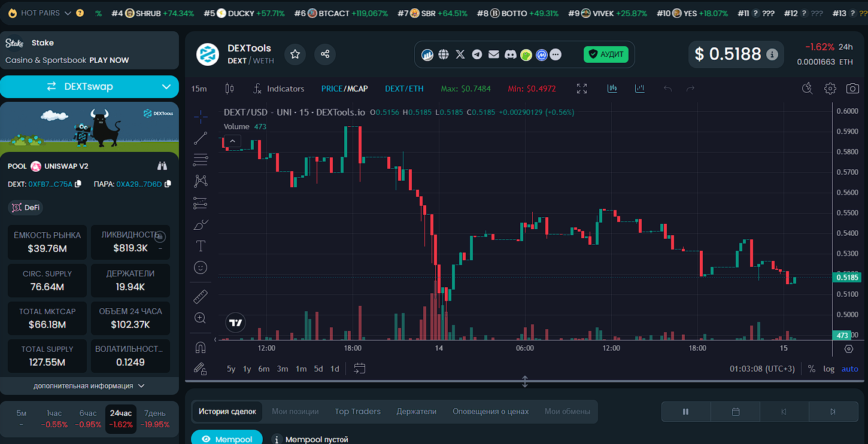This screenshot has height=444, width=868.
Task: Select the Text annotation tool
Action: point(201,246)
